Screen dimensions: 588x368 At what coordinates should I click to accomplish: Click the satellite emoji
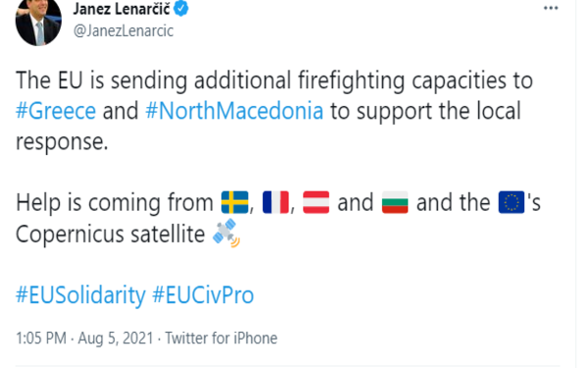[226, 233]
